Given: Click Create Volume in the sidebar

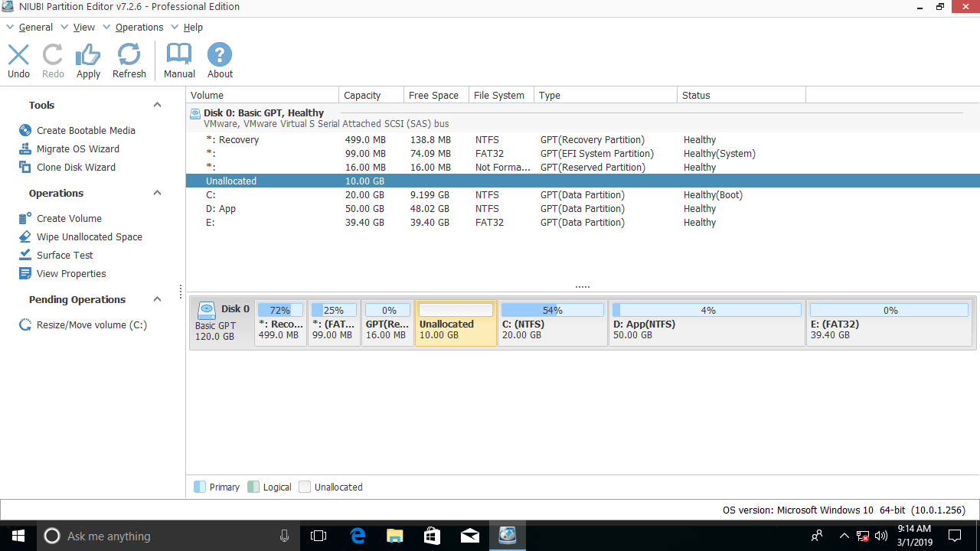Looking at the screenshot, I should point(69,219).
